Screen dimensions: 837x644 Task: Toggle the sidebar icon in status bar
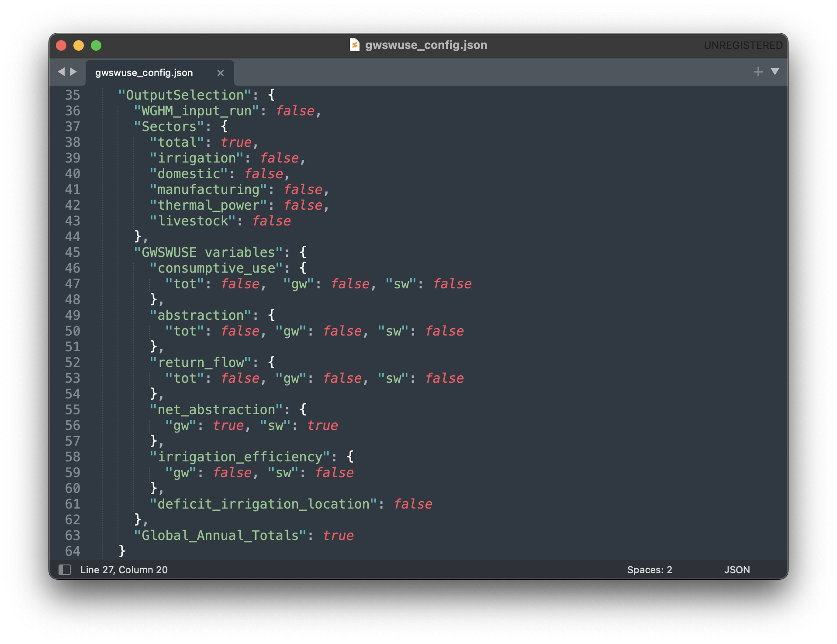65,570
